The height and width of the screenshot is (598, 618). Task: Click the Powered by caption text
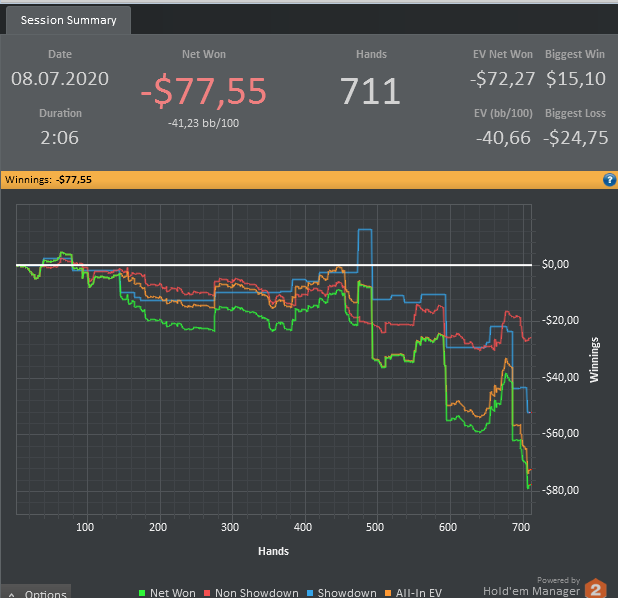[558, 580]
